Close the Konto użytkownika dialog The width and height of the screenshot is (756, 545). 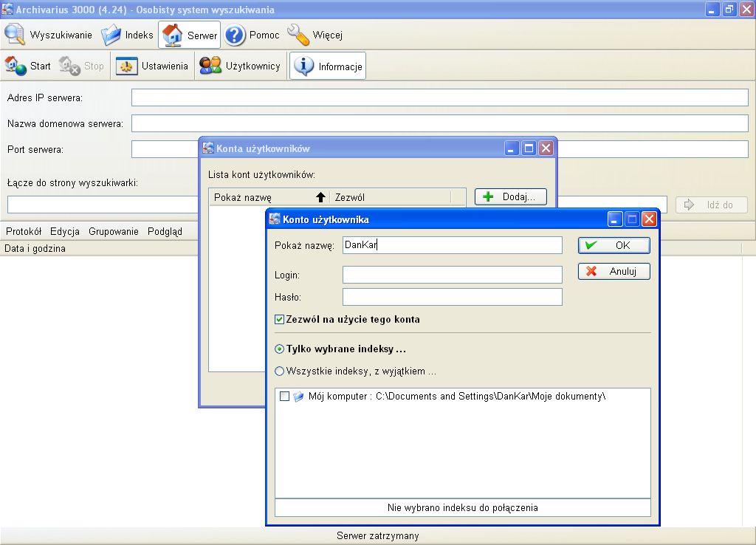tap(650, 219)
